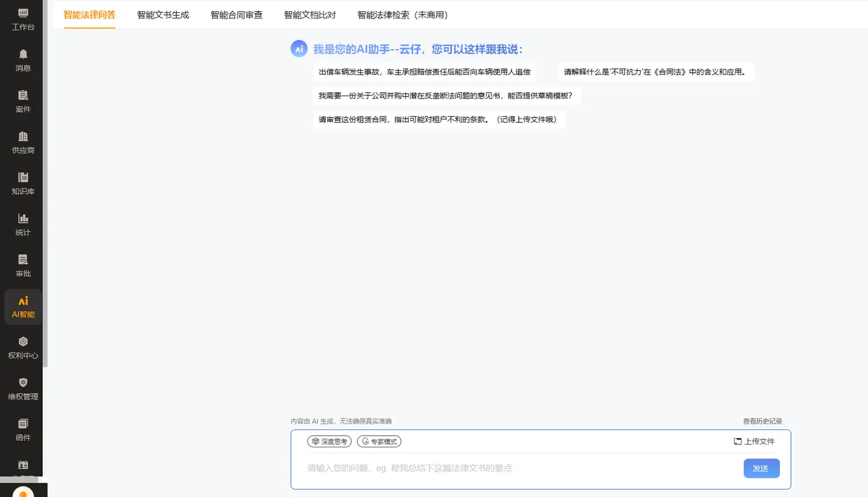Open the 消息 bell icon
This screenshot has width=868, height=497.
pyautogui.click(x=23, y=54)
